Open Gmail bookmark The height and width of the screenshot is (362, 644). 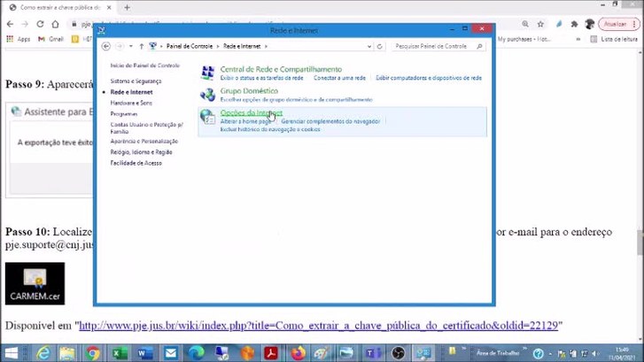coord(50,39)
